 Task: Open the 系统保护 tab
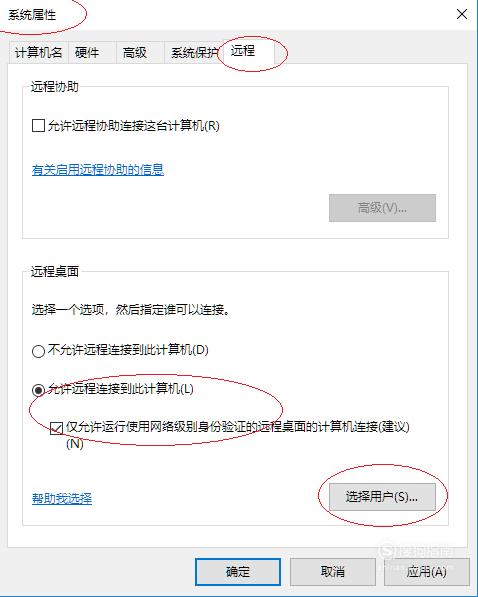click(x=195, y=52)
